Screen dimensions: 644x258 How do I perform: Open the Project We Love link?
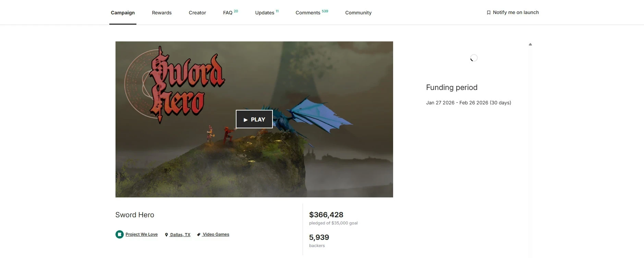pyautogui.click(x=142, y=234)
